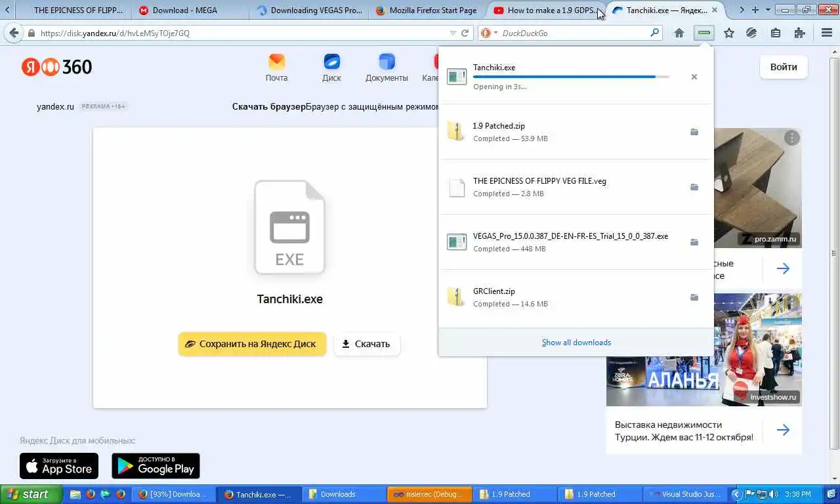
Task: Switch to [93%] Downloads taskbar button
Action: click(175, 494)
